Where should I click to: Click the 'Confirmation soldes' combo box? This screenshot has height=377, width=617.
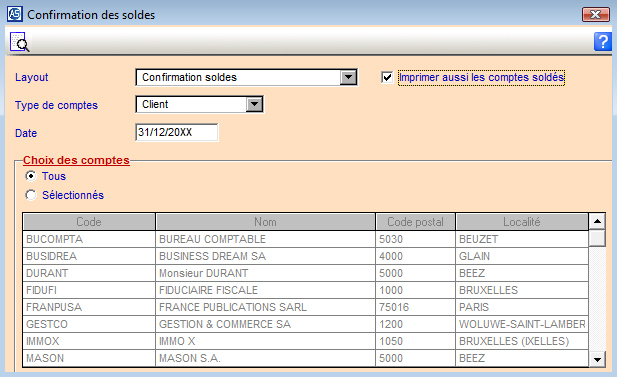[246, 77]
